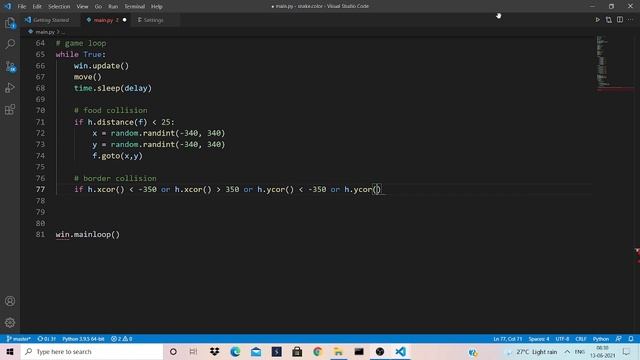Click the Synchronize Changes status item
This screenshot has width=640, height=360.
(x=47, y=339)
